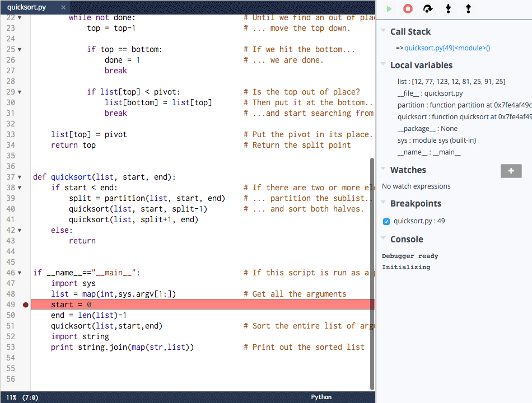The width and height of the screenshot is (532, 403).
Task: Place cursor on 'end = len(list)-1' line
Action: (88, 315)
